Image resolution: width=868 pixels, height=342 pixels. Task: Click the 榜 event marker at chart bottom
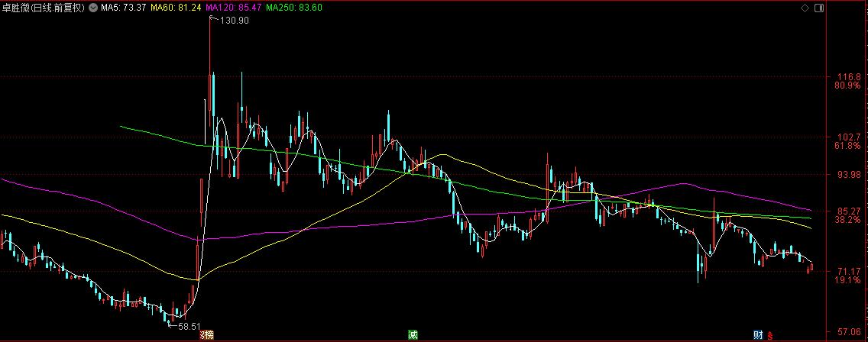(x=209, y=335)
